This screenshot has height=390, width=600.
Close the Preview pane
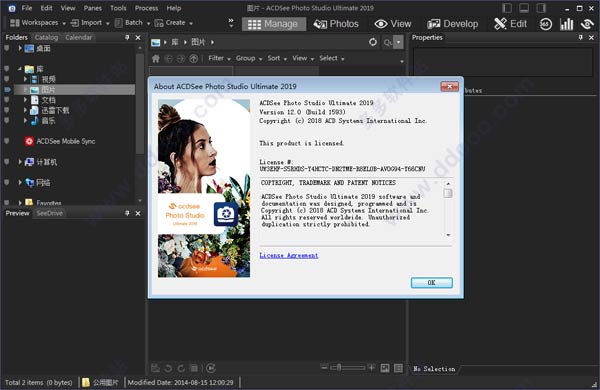point(138,213)
